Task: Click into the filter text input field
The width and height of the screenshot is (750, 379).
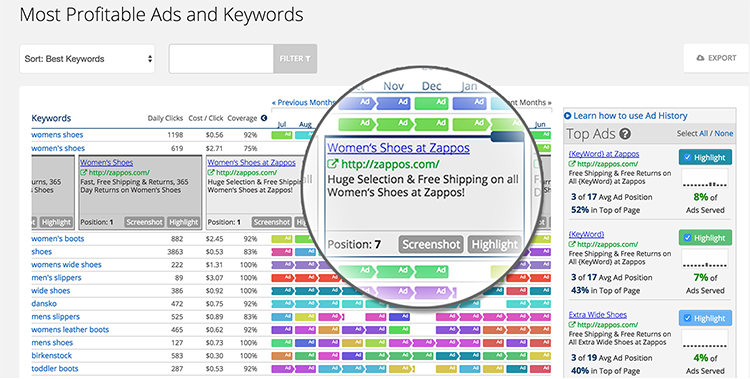Action: point(221,59)
